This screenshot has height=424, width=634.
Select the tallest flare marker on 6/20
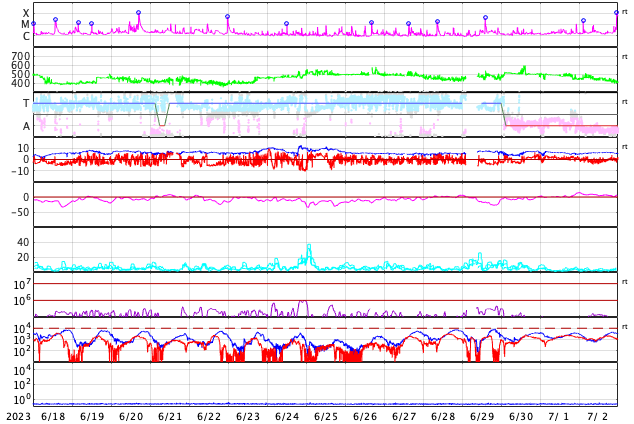point(138,13)
